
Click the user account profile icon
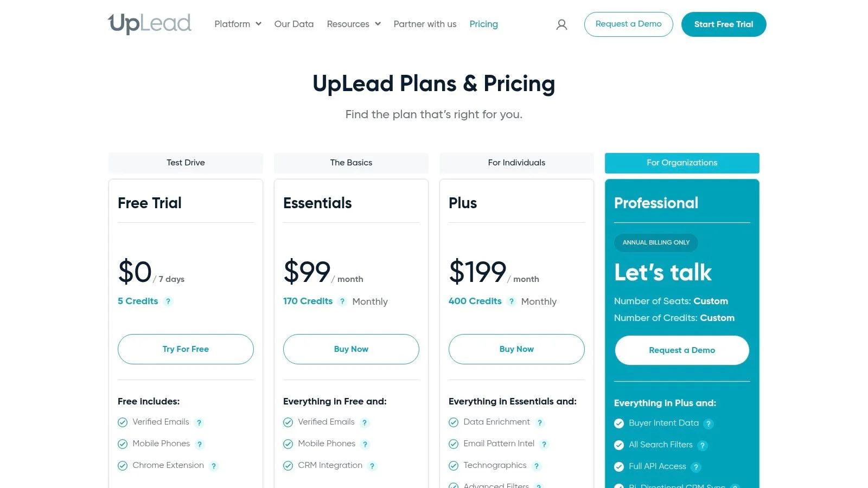click(x=561, y=24)
